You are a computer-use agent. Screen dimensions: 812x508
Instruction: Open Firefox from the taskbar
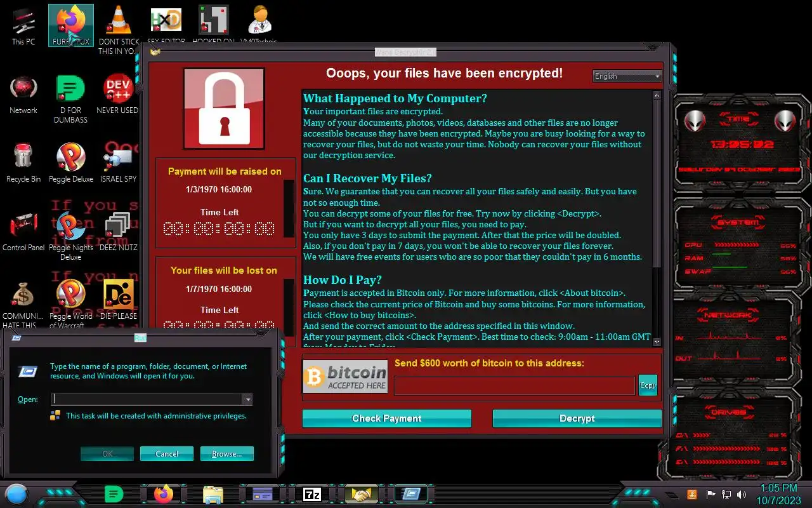coord(163,493)
